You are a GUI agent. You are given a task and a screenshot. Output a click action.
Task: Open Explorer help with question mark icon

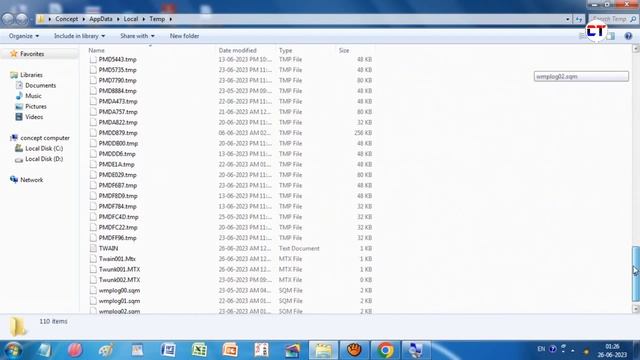coord(628,36)
